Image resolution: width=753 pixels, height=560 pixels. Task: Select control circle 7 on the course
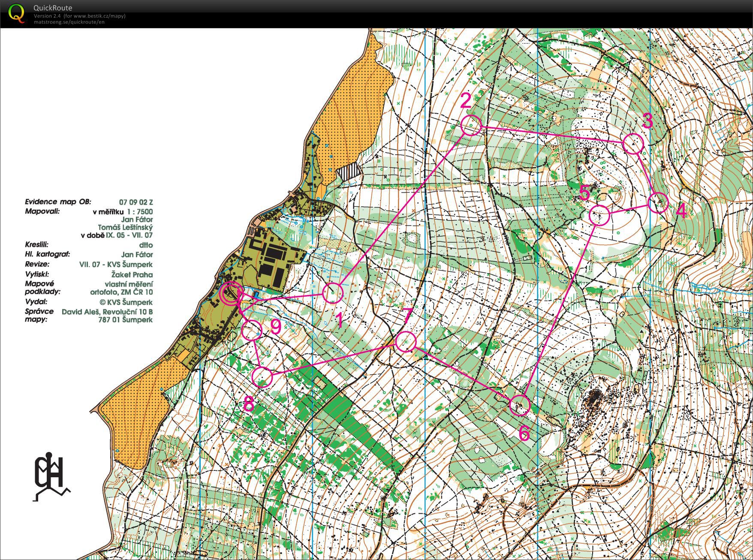click(x=406, y=342)
